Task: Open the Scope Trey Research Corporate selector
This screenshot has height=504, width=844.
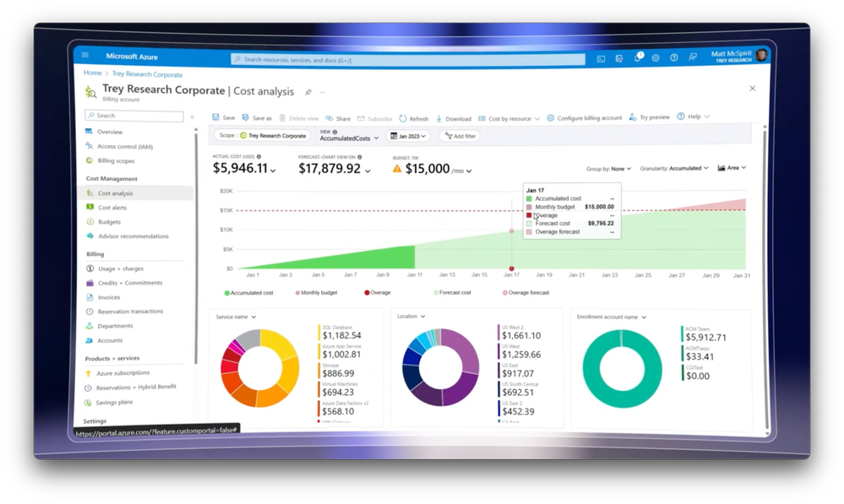Action: pyautogui.click(x=264, y=136)
